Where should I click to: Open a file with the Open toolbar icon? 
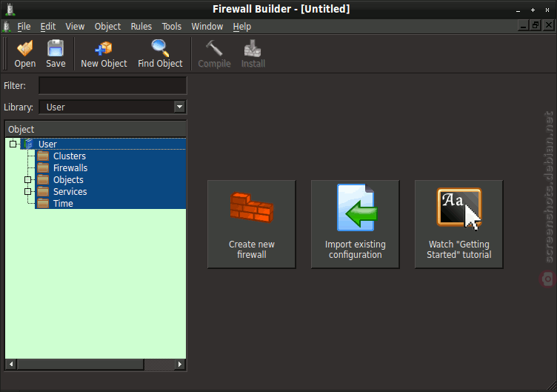coord(25,53)
